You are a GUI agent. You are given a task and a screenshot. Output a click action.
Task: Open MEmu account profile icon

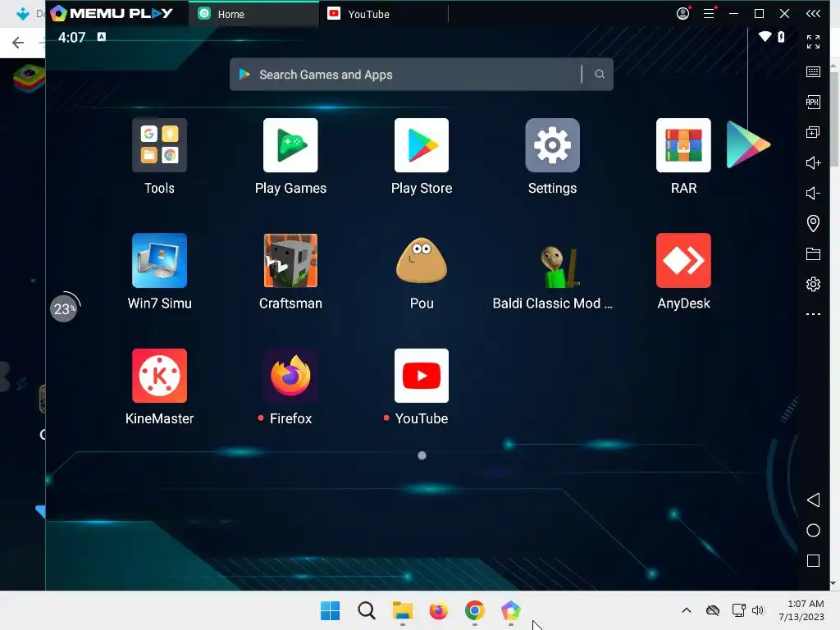coord(682,13)
